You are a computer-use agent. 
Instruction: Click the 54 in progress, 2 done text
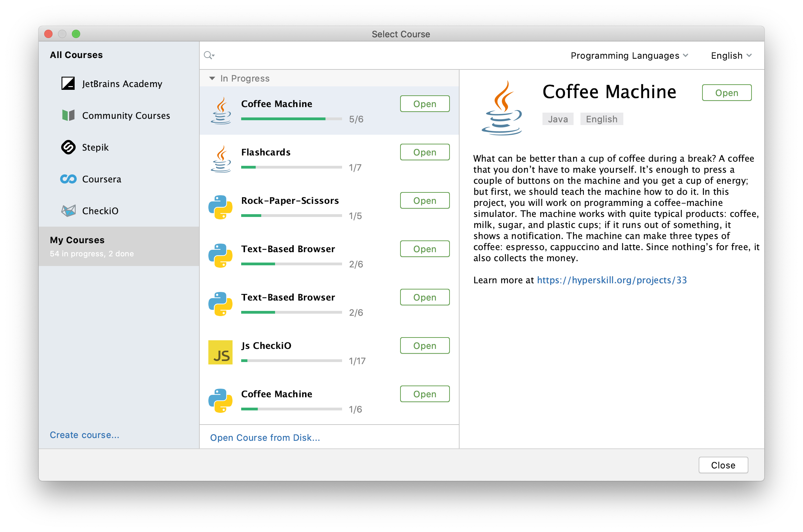(92, 254)
